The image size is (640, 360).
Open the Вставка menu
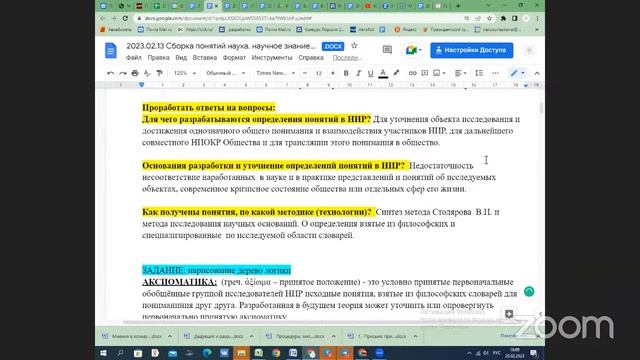point(204,58)
